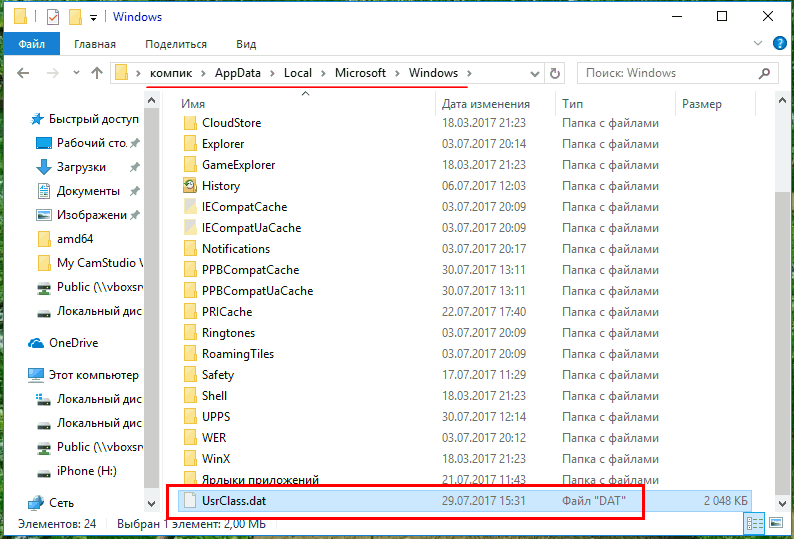Select the Safety folder icon

pyautogui.click(x=190, y=375)
